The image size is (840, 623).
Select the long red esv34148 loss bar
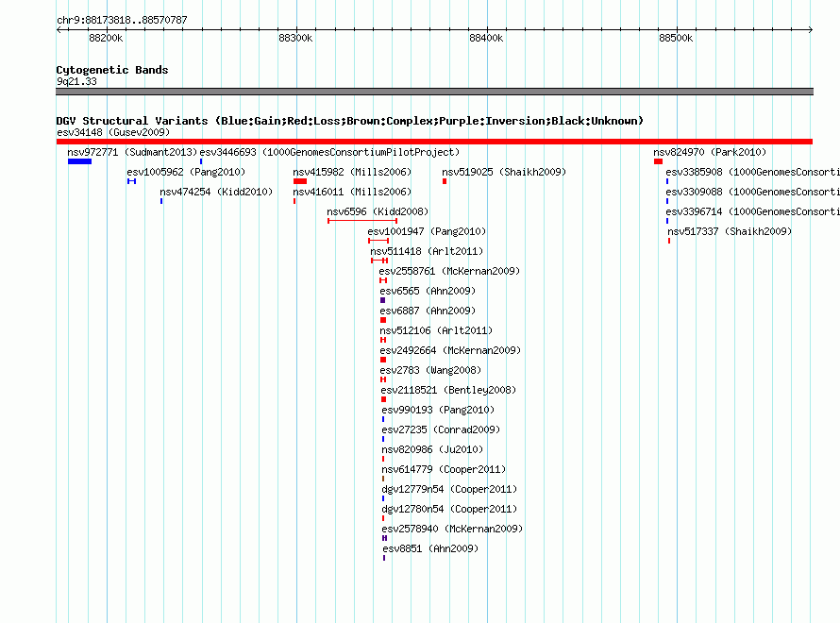coord(434,142)
